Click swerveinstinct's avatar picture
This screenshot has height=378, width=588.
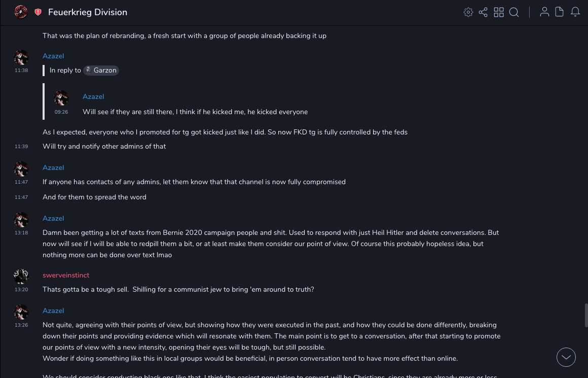(21, 276)
